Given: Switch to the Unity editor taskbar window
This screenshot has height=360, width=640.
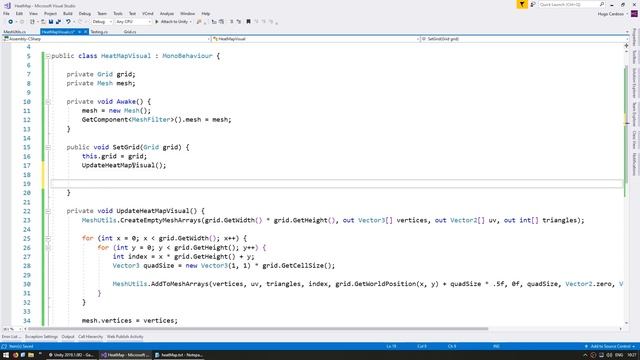Looking at the screenshot, I should tap(71, 355).
